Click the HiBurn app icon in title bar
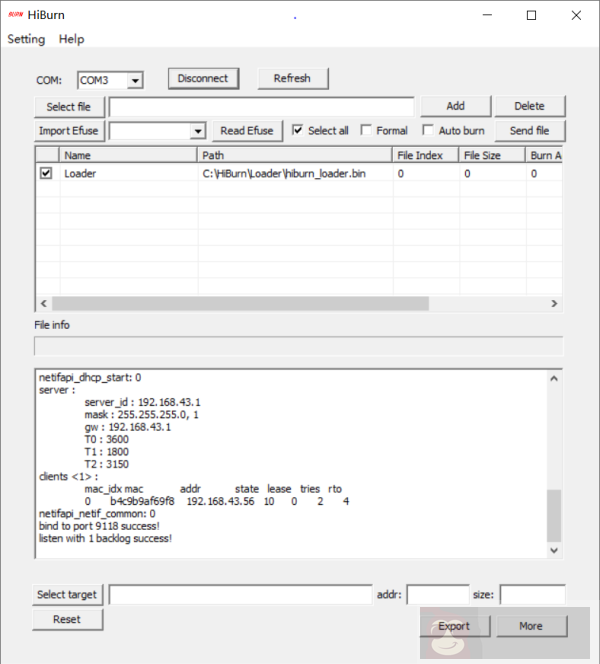This screenshot has height=664, width=600. tap(16, 15)
